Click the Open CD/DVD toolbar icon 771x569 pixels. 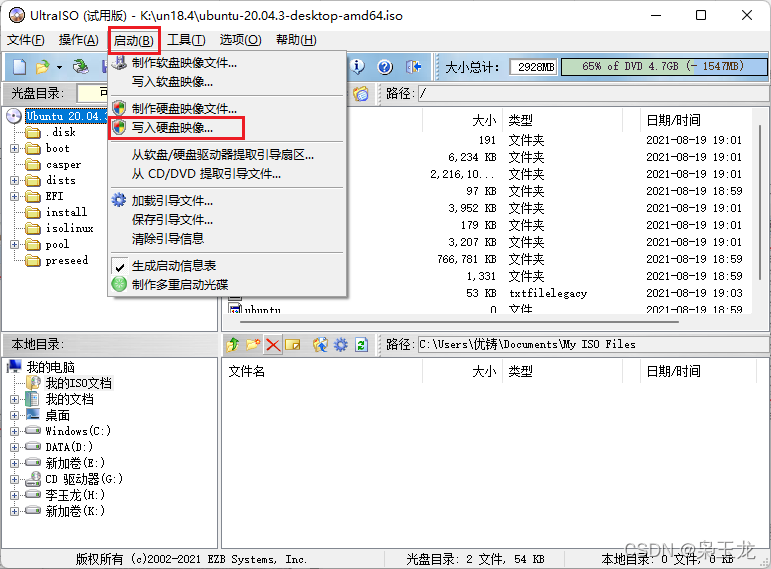click(x=81, y=66)
